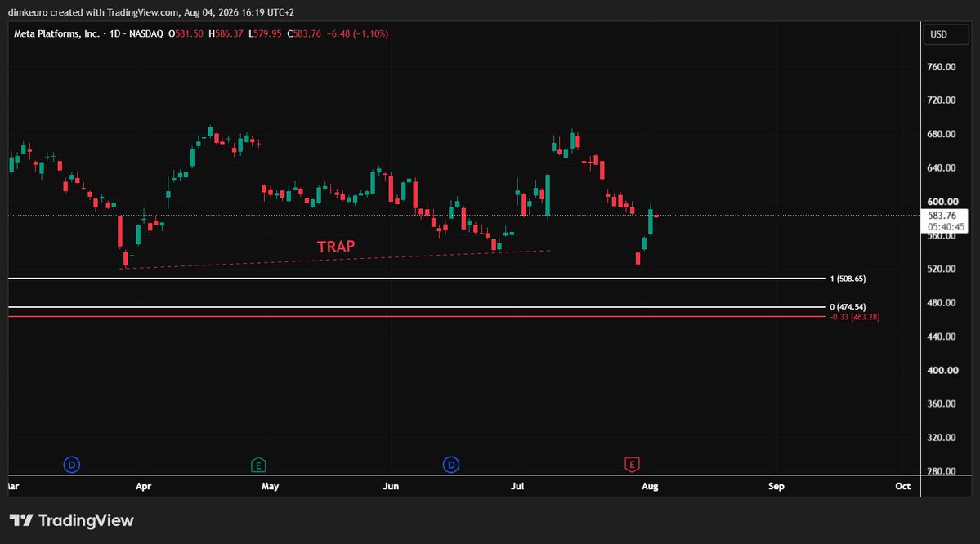Click the 680.00 price axis label
Image resolution: width=980 pixels, height=544 pixels.
pos(942,134)
